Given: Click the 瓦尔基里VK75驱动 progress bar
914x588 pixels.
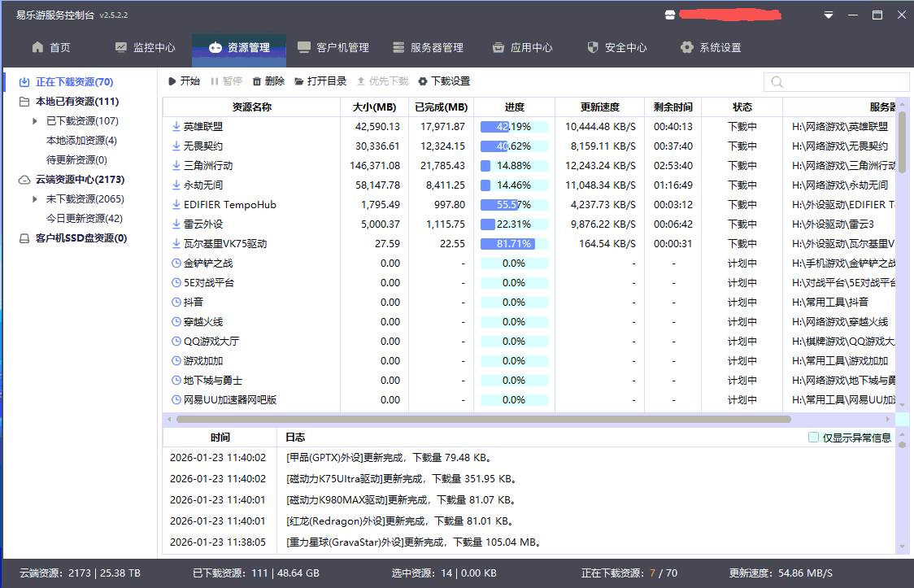Looking at the screenshot, I should [514, 243].
